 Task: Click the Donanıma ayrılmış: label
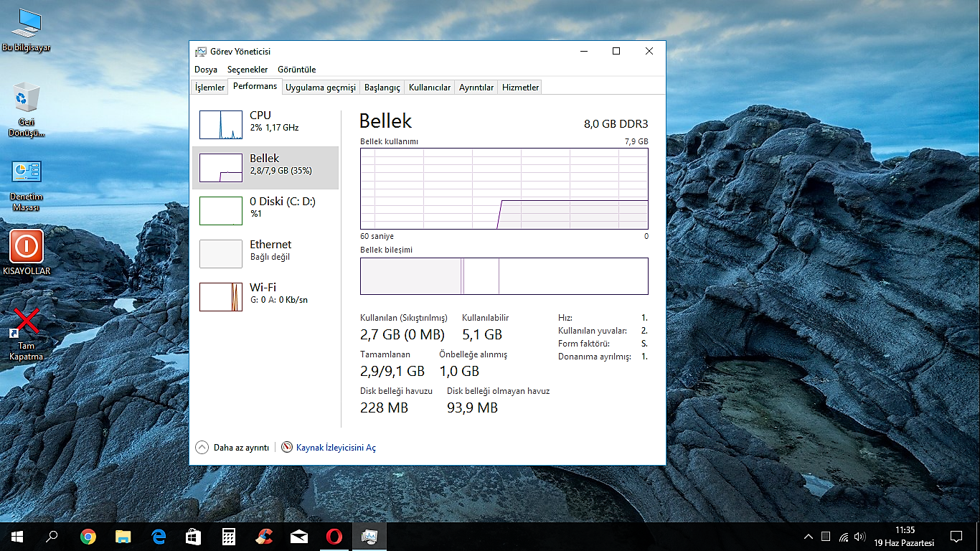pos(595,357)
